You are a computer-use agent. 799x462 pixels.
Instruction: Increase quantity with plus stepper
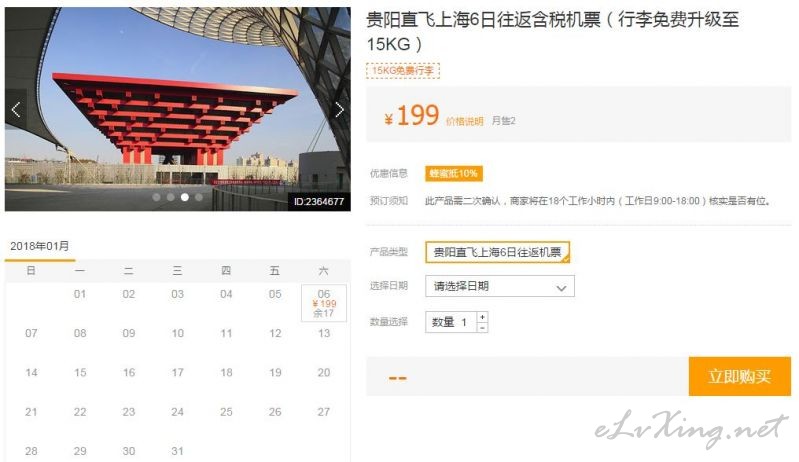[x=482, y=317]
